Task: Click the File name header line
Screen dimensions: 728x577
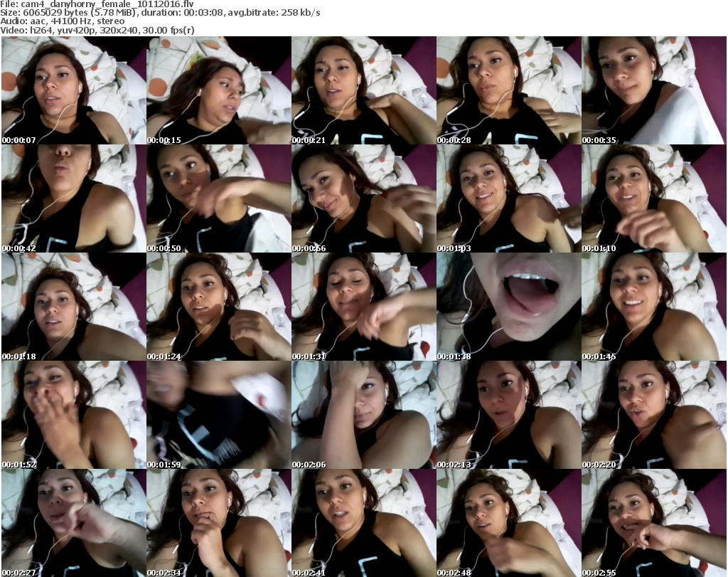Action: (97, 4)
